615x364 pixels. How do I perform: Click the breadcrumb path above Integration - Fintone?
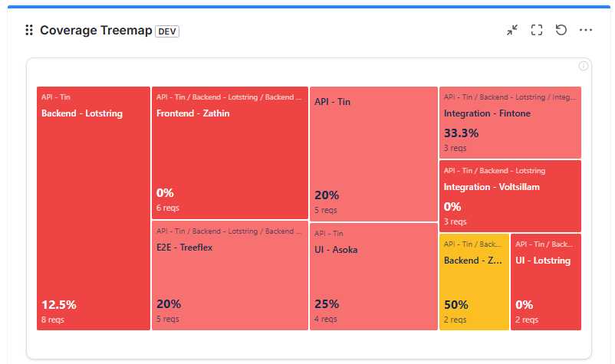[x=510, y=98]
